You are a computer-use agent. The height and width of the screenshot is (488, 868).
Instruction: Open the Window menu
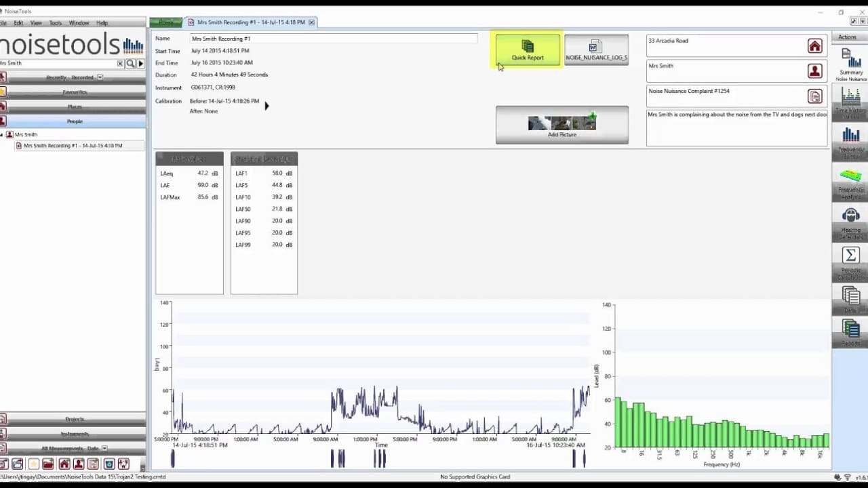[79, 23]
